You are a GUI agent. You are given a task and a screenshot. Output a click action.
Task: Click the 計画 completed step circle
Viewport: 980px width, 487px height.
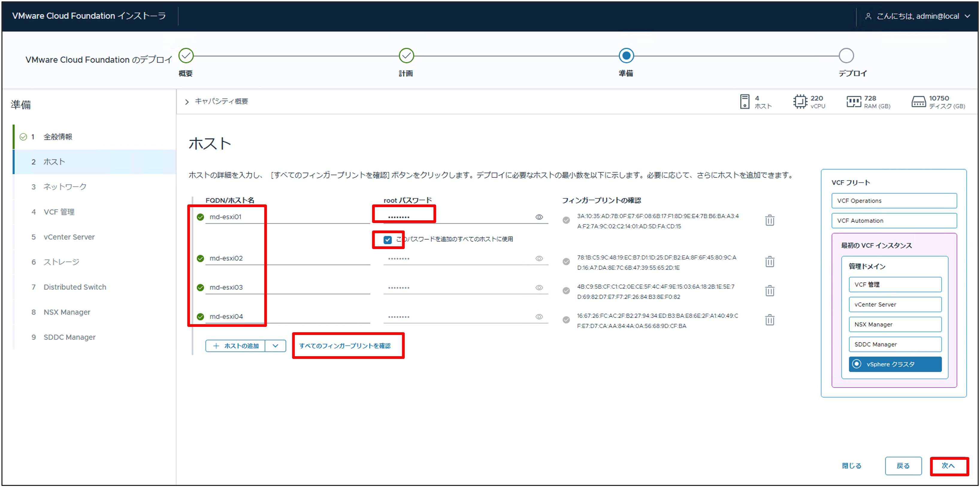click(406, 55)
